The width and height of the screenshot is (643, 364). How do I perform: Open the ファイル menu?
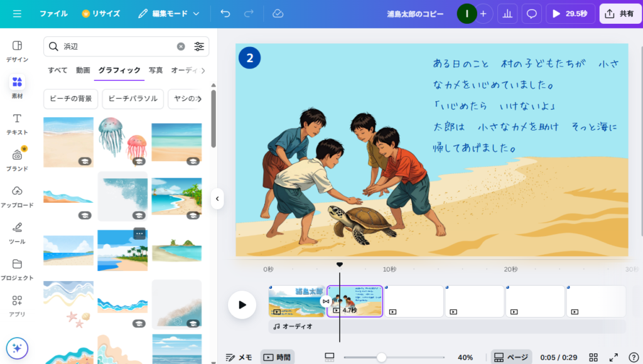point(53,14)
